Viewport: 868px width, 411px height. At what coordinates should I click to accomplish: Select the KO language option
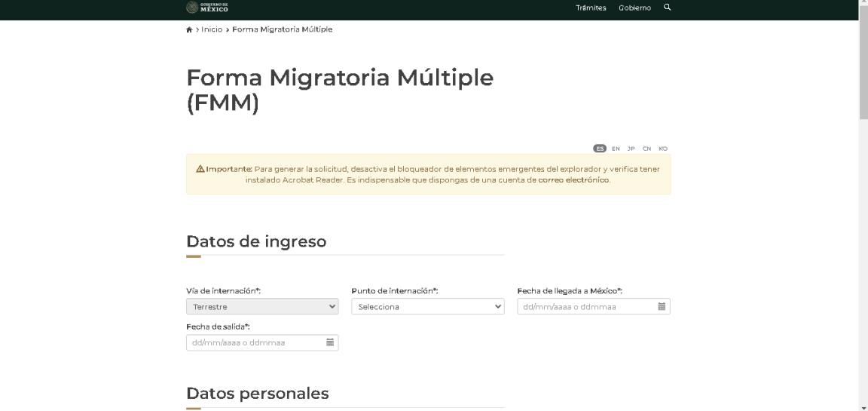[x=662, y=149]
